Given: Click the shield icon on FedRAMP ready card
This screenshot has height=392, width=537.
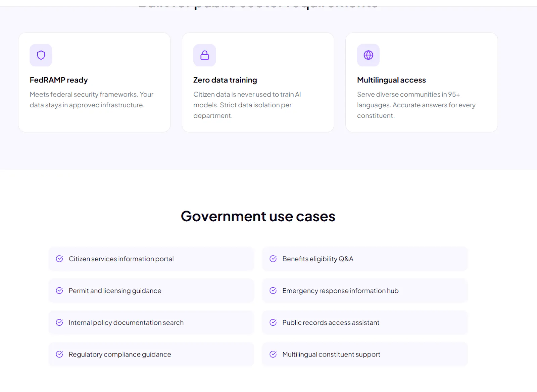Looking at the screenshot, I should click(41, 55).
